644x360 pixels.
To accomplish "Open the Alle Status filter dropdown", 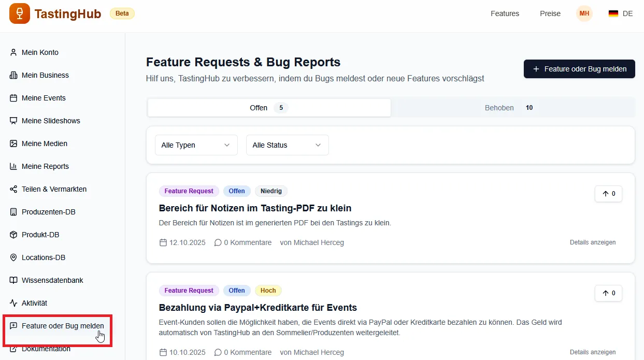I will (287, 145).
